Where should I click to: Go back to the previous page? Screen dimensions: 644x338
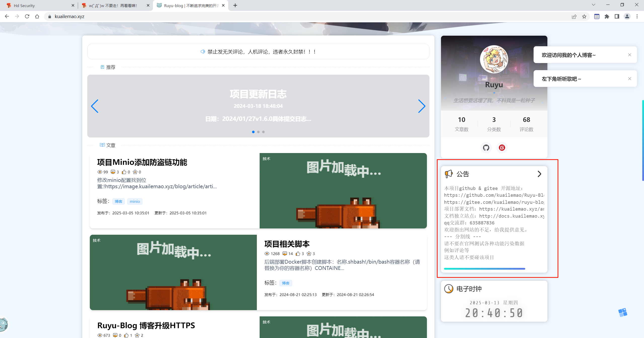7,16
